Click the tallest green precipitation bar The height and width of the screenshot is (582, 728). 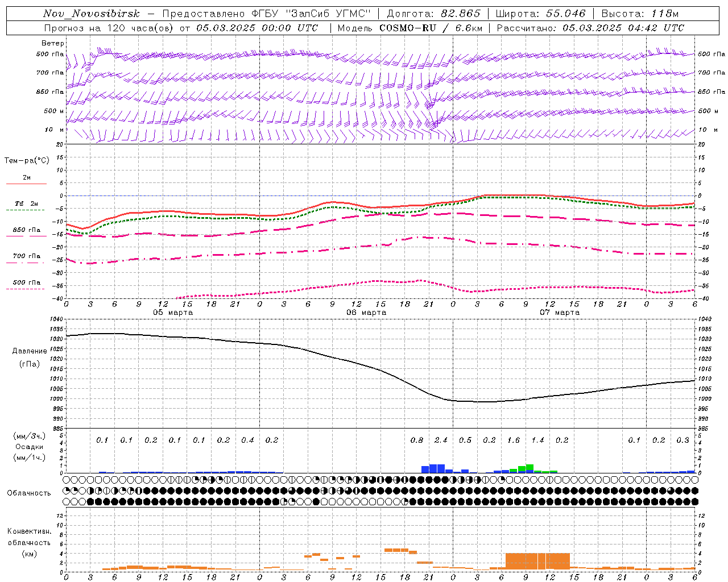pos(530,467)
